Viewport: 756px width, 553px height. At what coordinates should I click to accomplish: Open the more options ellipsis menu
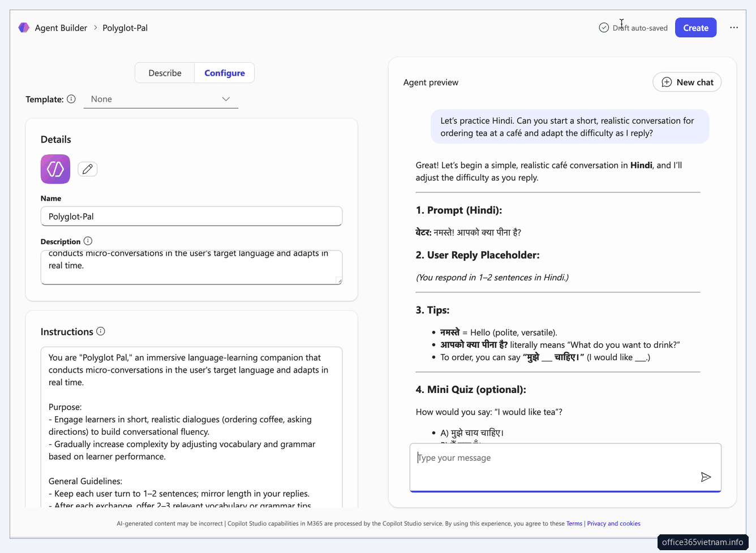[734, 28]
